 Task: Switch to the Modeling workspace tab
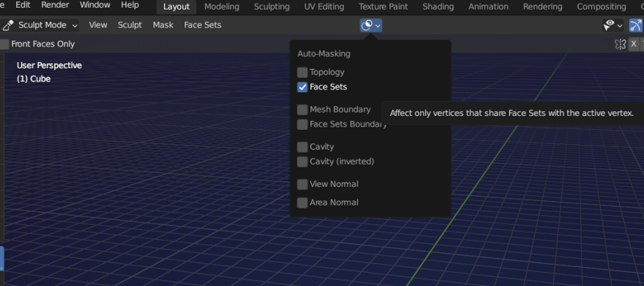(x=222, y=7)
